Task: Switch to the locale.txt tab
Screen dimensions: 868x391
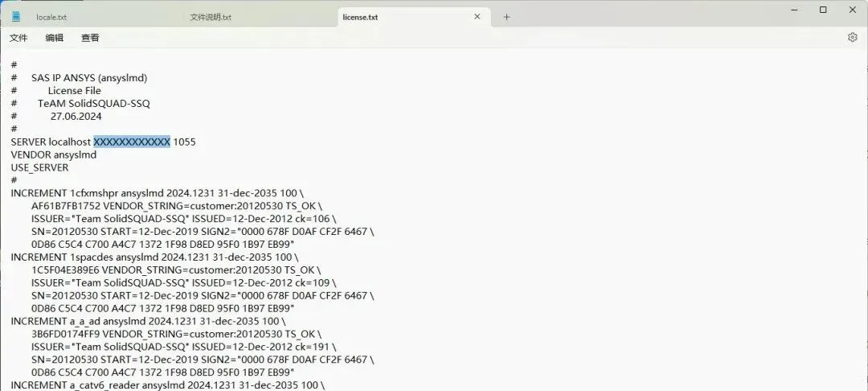Action: tap(51, 17)
